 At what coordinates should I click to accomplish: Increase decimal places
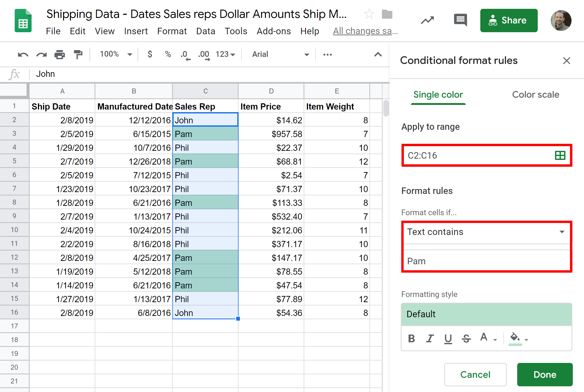click(x=204, y=55)
